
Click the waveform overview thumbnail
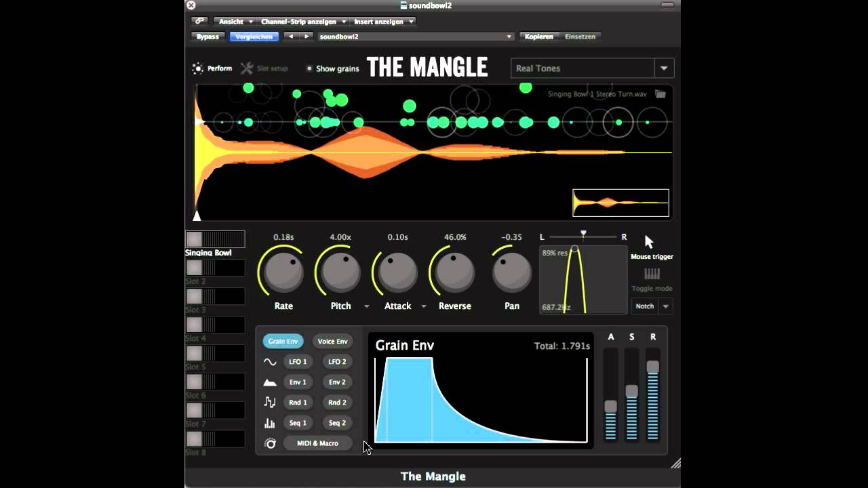(x=620, y=203)
